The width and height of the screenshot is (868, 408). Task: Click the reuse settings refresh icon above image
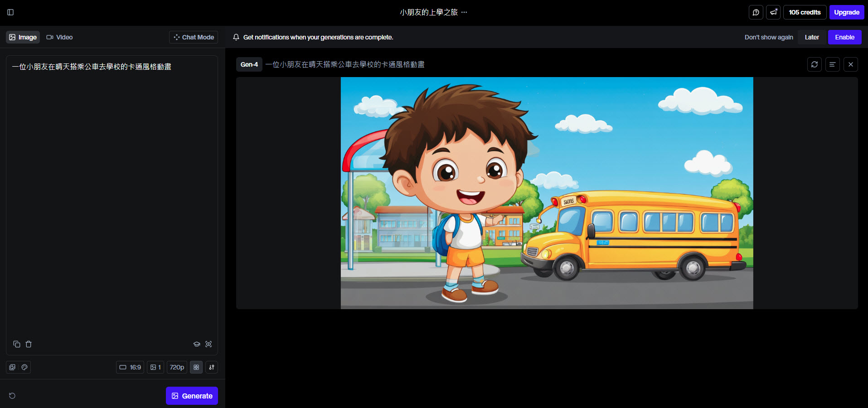pyautogui.click(x=815, y=64)
